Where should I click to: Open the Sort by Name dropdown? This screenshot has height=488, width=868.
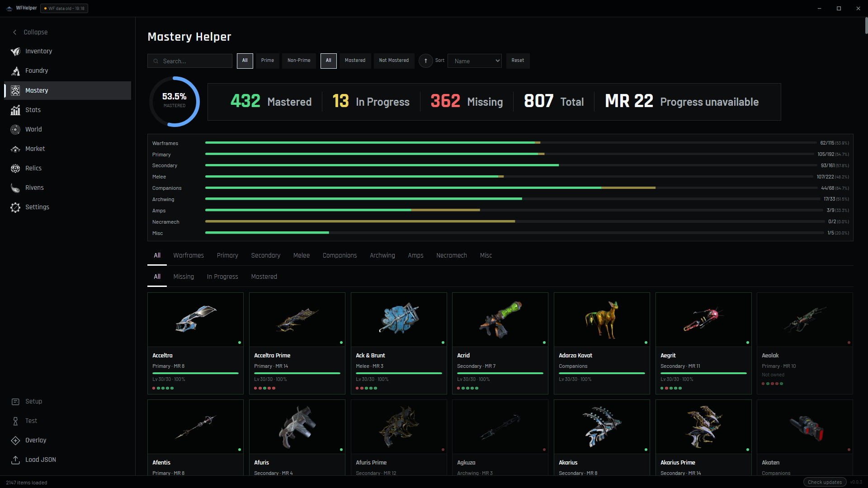click(x=474, y=61)
